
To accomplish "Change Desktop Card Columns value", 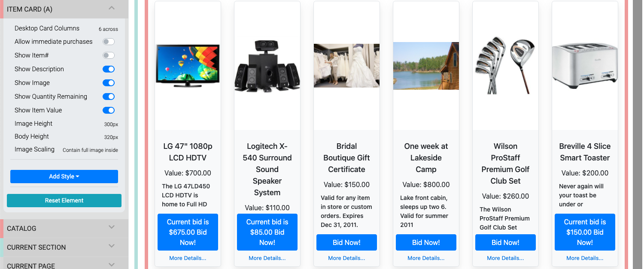I will 108,29.
